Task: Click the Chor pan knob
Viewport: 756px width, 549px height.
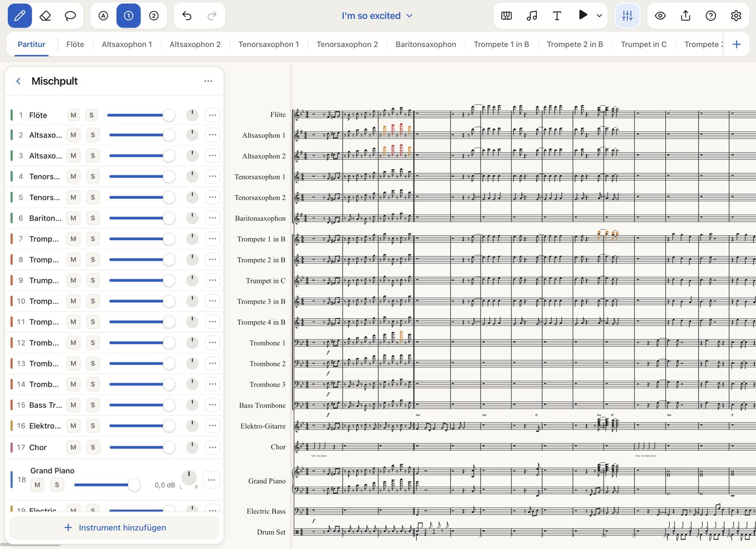Action: (x=192, y=447)
